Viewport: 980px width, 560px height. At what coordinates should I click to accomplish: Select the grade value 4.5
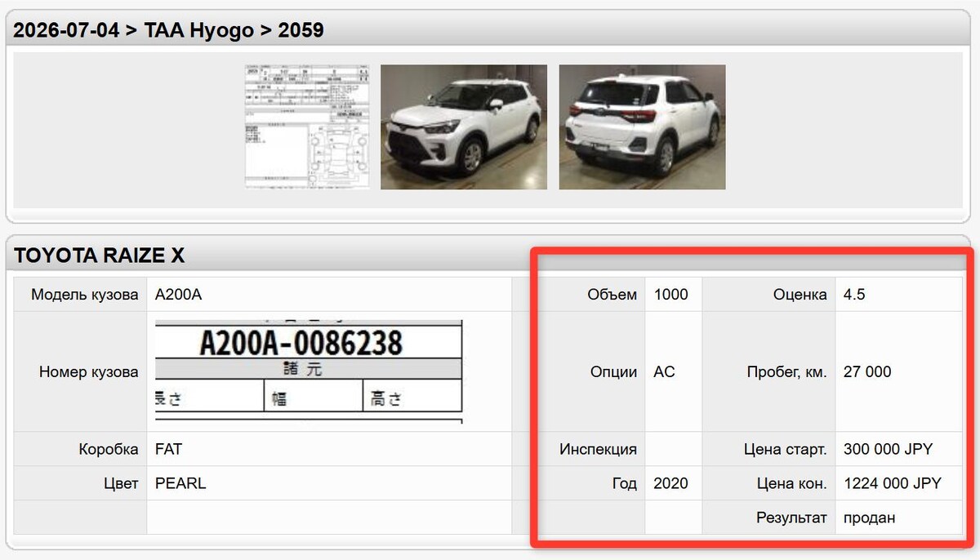tap(854, 295)
